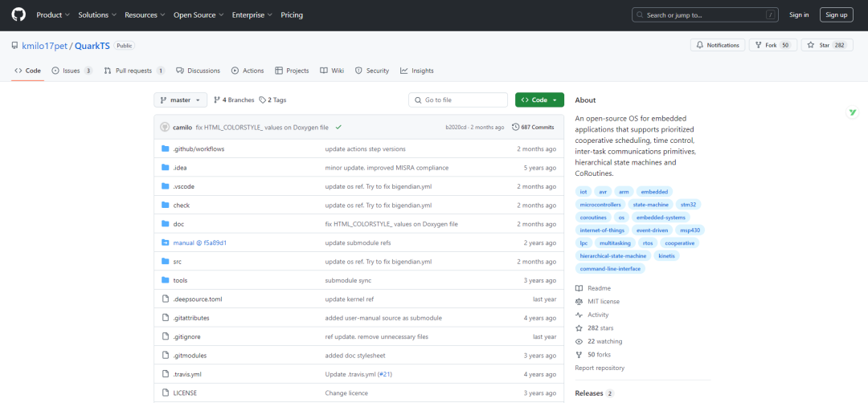Image resolution: width=868 pixels, height=403 pixels.
Task: Click the .vscode folder icon
Action: pos(165,186)
